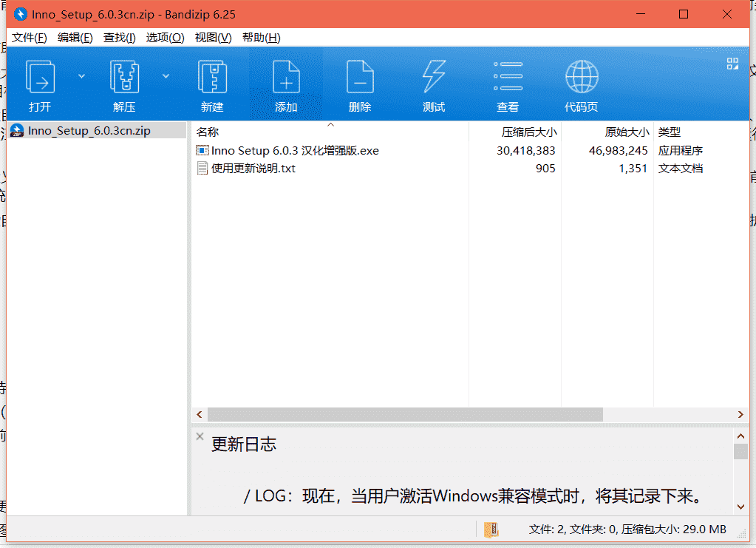Minimize the Bandizip window
Image resolution: width=756 pixels, height=548 pixels.
point(640,14)
